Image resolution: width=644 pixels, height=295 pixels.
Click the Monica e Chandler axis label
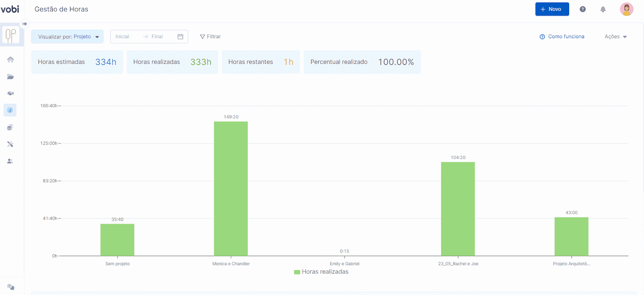[231, 264]
